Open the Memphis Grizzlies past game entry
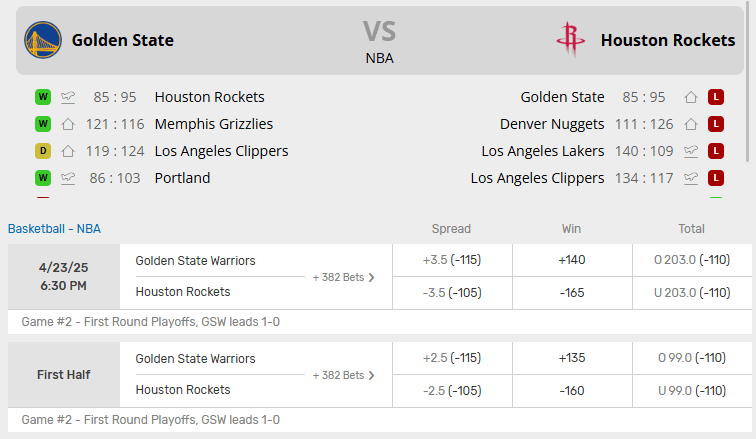Image resolution: width=756 pixels, height=439 pixels. click(213, 124)
